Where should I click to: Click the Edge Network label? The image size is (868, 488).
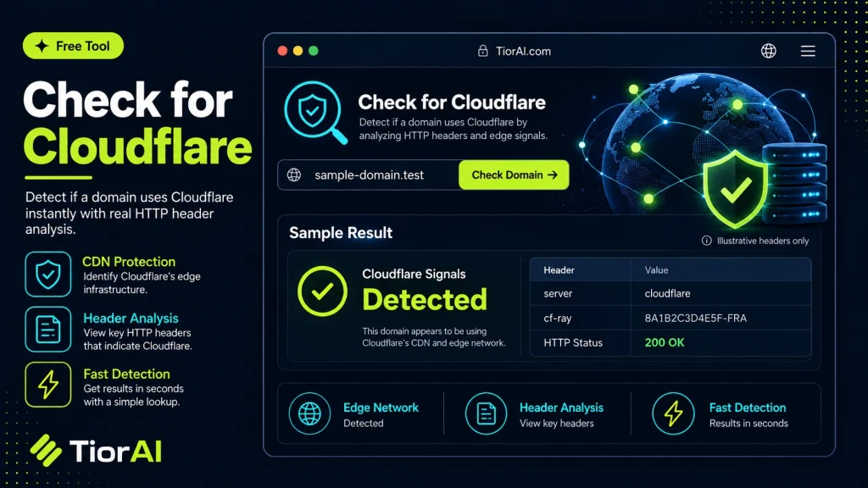coord(381,408)
